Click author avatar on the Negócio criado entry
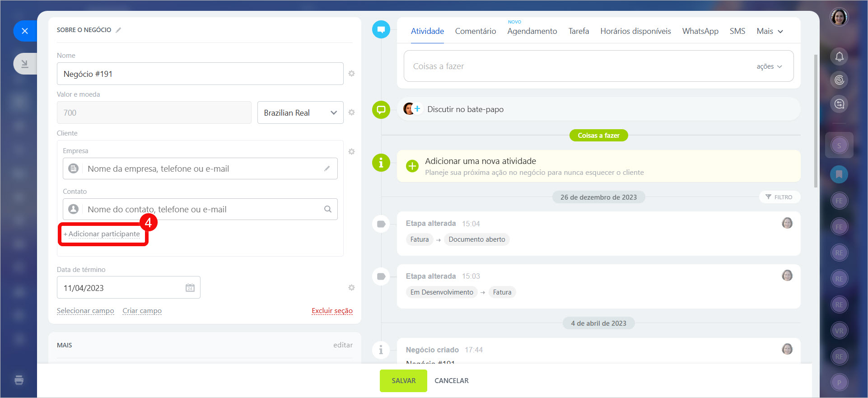The width and height of the screenshot is (868, 398). pyautogui.click(x=787, y=349)
